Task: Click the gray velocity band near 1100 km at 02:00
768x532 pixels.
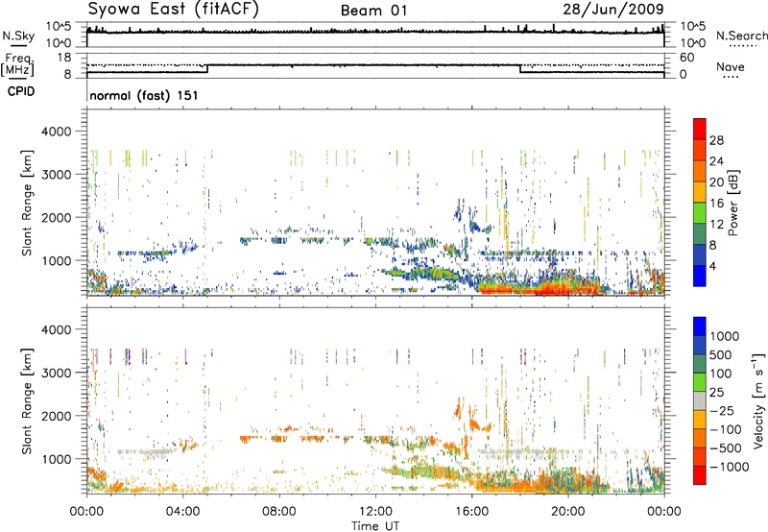Action: [x=146, y=451]
